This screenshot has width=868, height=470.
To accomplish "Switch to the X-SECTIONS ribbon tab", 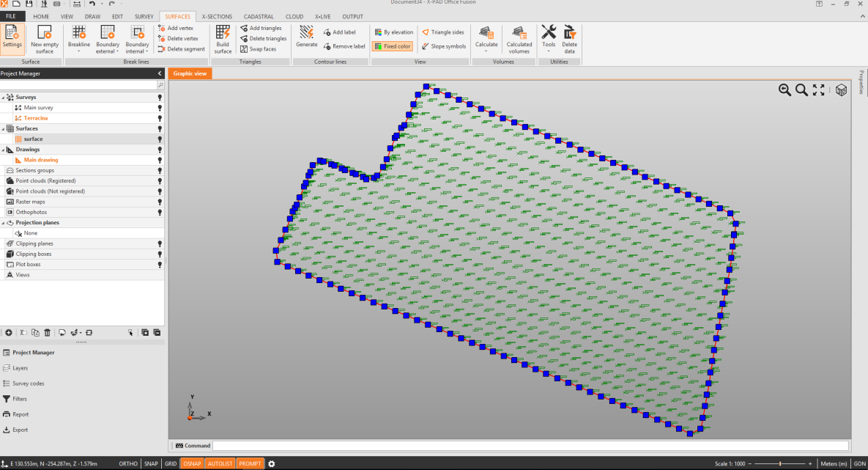I will (x=217, y=16).
